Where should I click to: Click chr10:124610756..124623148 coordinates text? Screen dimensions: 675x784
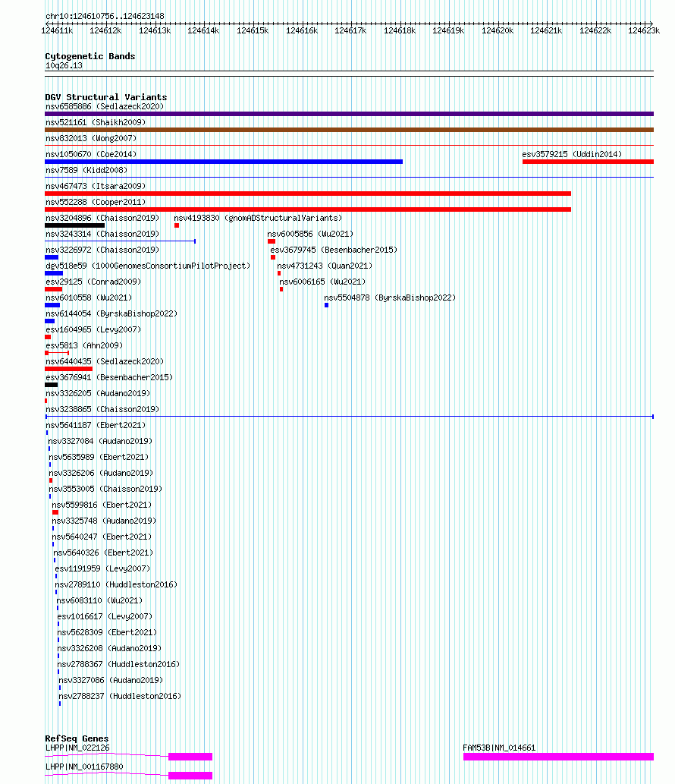105,17
